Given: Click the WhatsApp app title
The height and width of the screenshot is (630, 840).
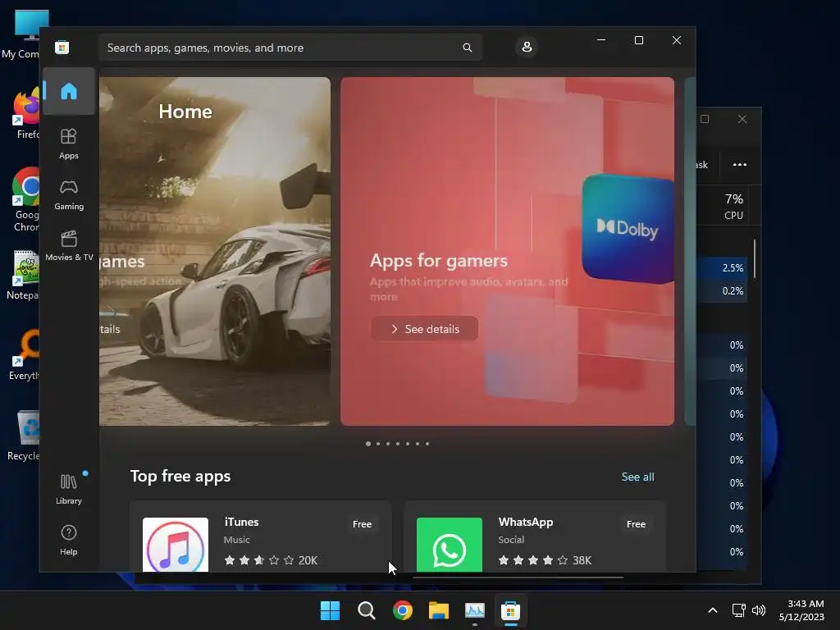Looking at the screenshot, I should (526, 522).
